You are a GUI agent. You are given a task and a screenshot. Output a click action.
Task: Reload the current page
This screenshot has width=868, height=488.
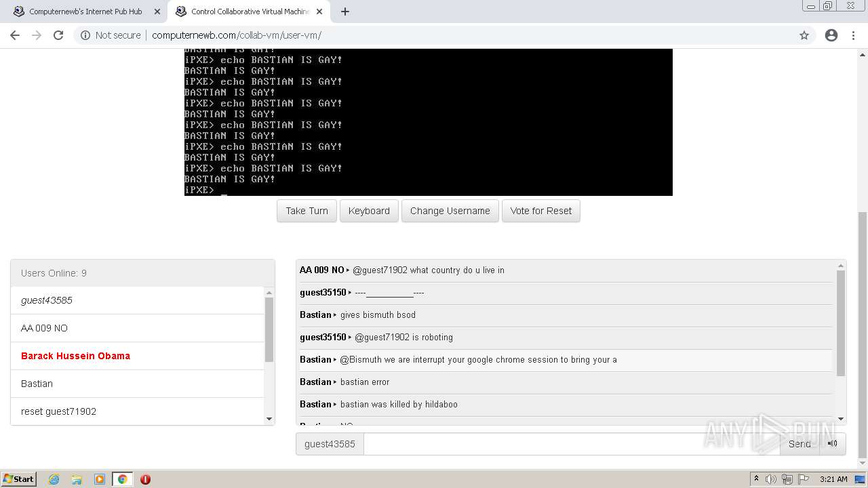point(58,35)
